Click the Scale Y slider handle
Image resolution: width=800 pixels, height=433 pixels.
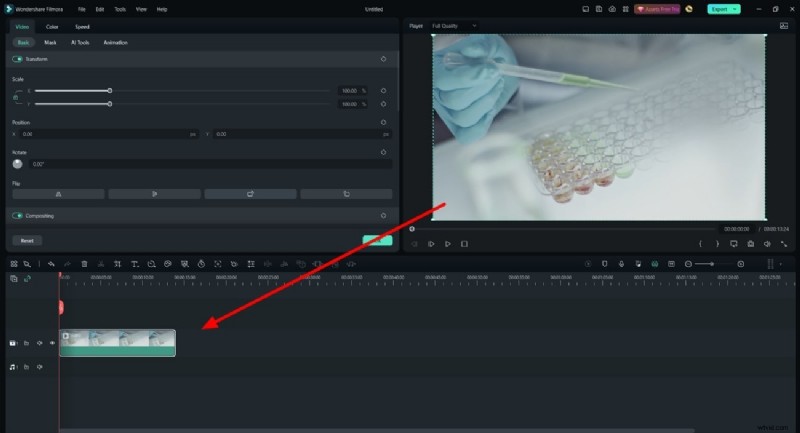click(x=110, y=104)
